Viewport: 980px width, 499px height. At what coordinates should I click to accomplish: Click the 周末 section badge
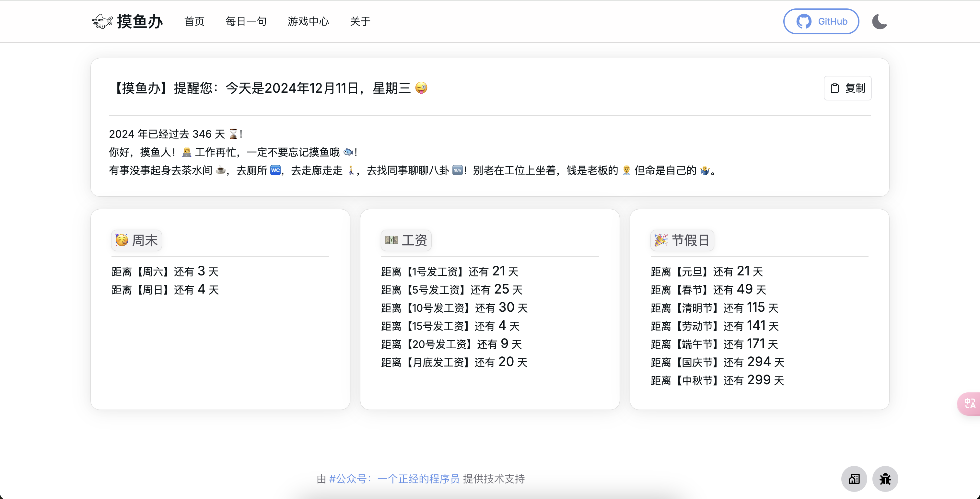tap(136, 240)
